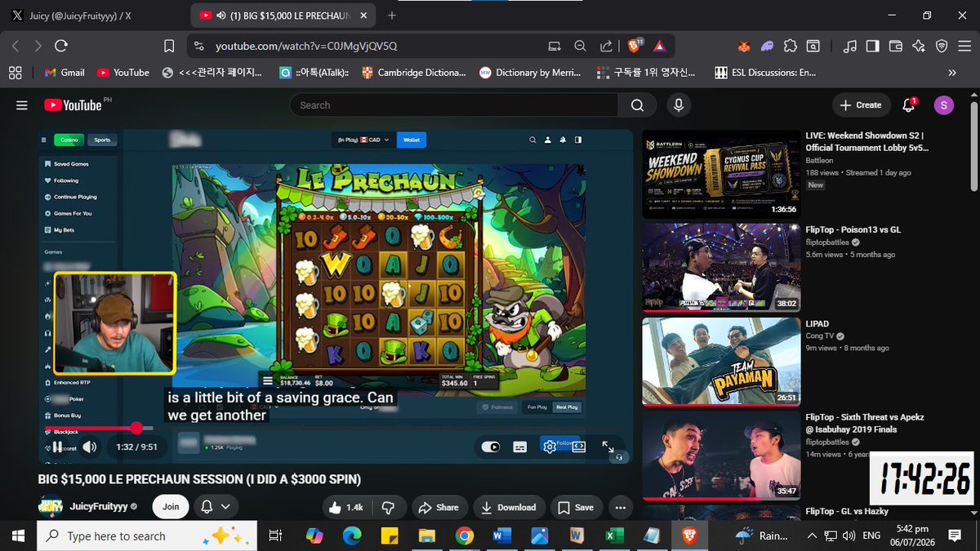Image resolution: width=980 pixels, height=551 pixels.
Task: Join the JuicyFruityyy channel
Action: [171, 506]
